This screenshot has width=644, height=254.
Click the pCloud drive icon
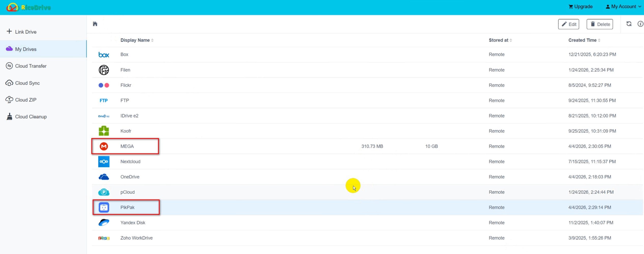(104, 192)
